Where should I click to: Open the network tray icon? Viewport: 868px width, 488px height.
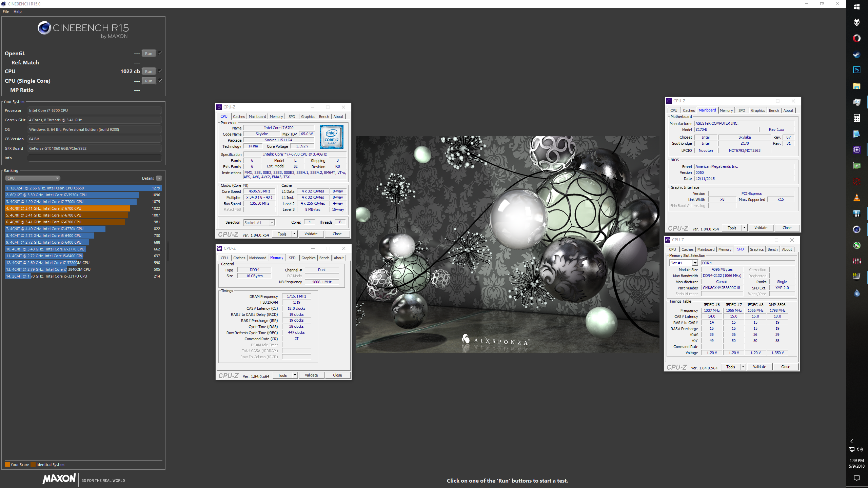coord(852,450)
